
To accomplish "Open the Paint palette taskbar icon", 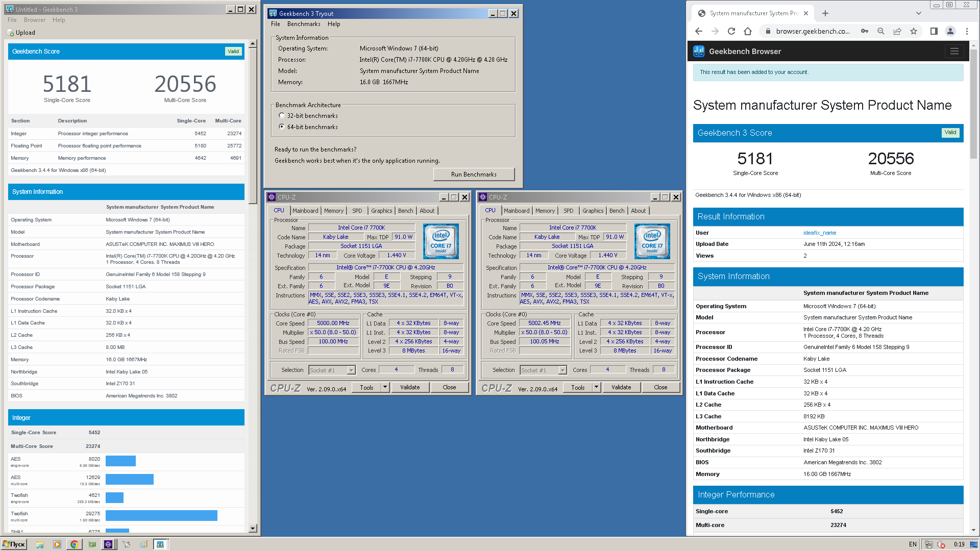I will [144, 544].
